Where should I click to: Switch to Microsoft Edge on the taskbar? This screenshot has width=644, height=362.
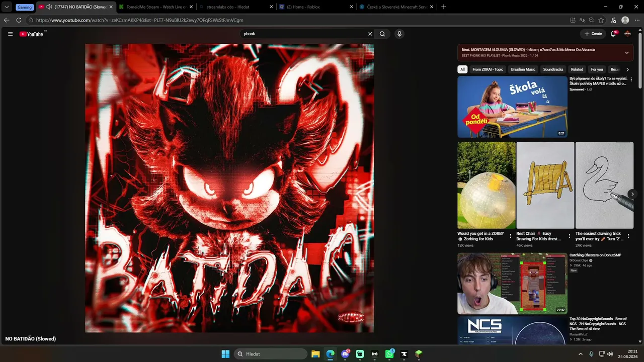pyautogui.click(x=330, y=354)
